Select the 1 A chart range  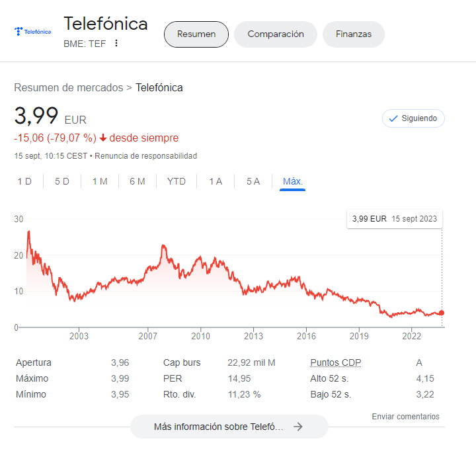click(216, 182)
